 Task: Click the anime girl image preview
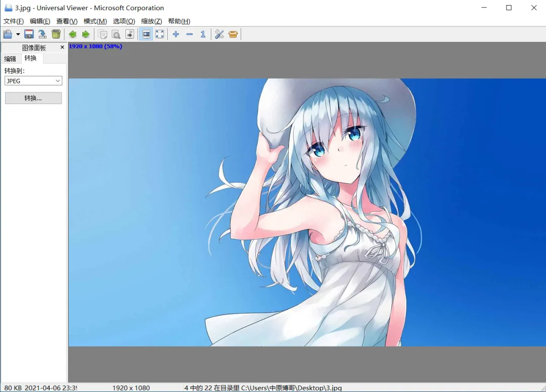pos(307,212)
